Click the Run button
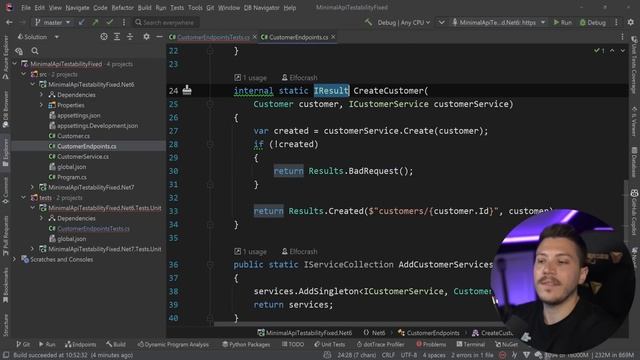This screenshot has width=640, height=360. click(x=562, y=22)
